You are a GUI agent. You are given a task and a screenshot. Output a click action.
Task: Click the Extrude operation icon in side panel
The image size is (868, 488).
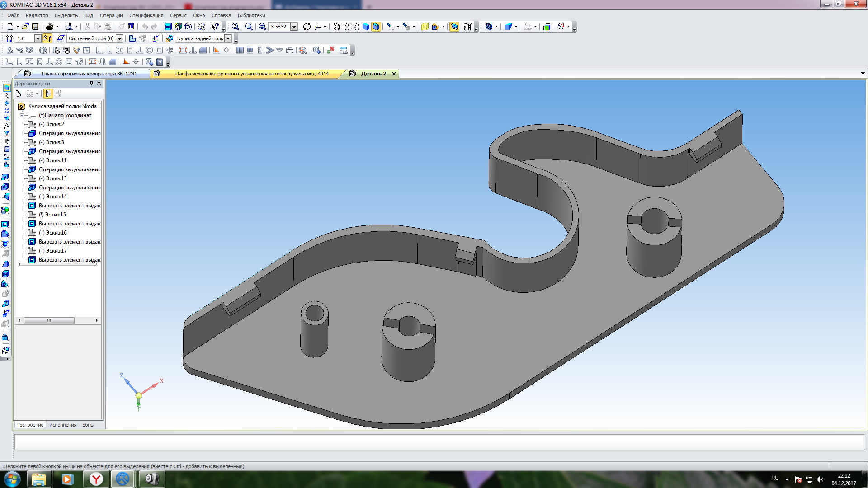(x=5, y=178)
